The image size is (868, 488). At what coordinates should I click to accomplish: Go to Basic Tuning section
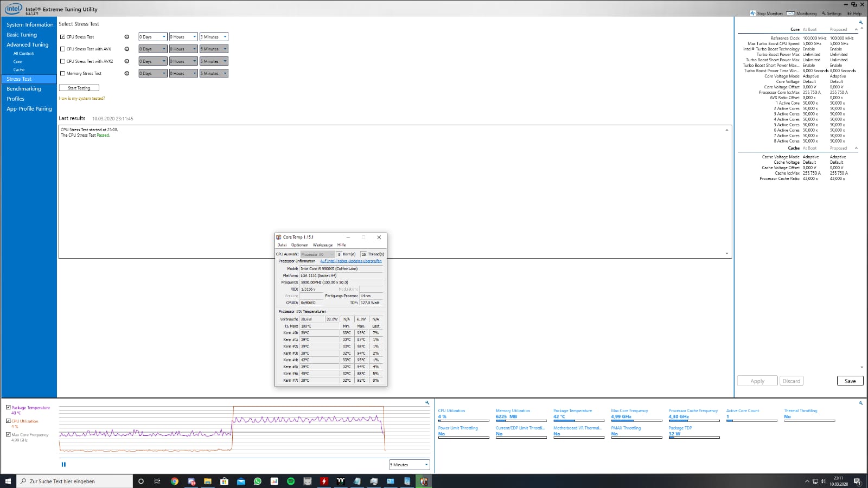click(22, 35)
